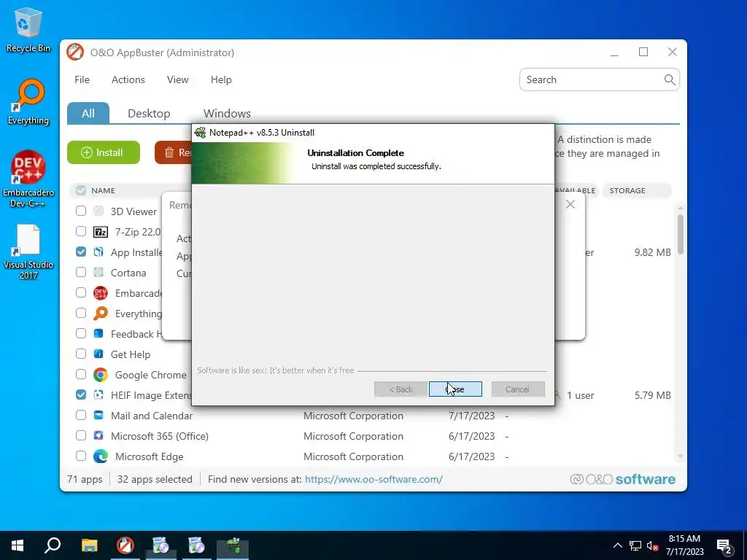Open the Help menu

click(221, 79)
